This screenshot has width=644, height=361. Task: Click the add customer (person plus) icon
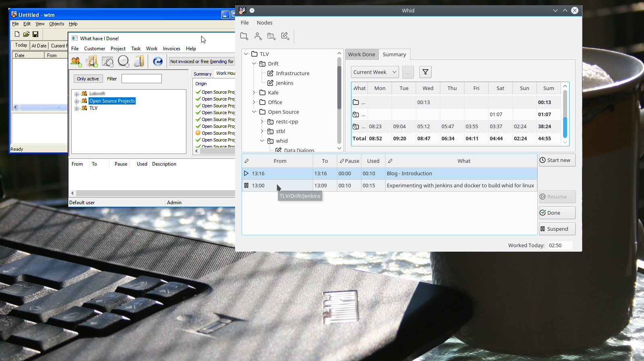258,36
